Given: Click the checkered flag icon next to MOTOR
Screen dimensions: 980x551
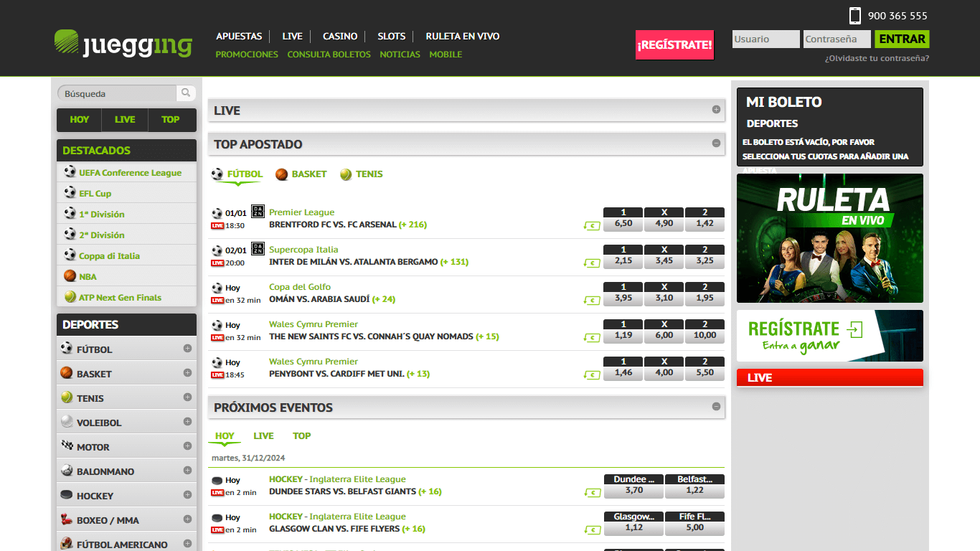Looking at the screenshot, I should pos(67,446).
